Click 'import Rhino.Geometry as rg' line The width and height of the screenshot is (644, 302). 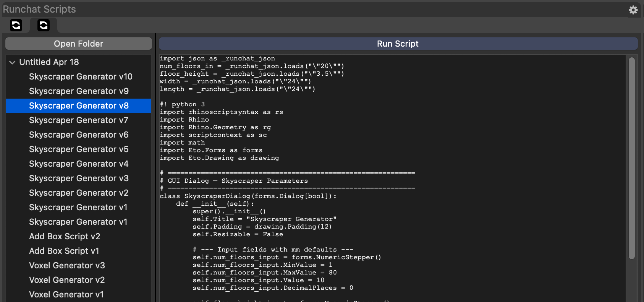click(215, 127)
